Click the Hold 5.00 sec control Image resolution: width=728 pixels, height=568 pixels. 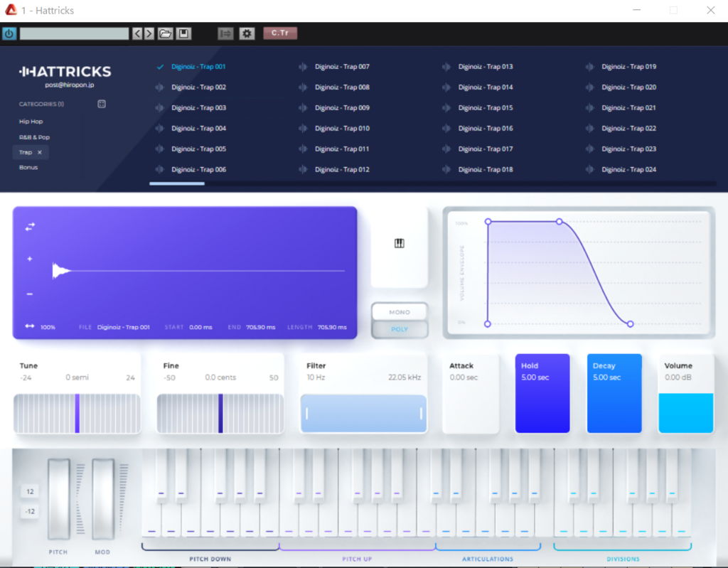tap(542, 394)
